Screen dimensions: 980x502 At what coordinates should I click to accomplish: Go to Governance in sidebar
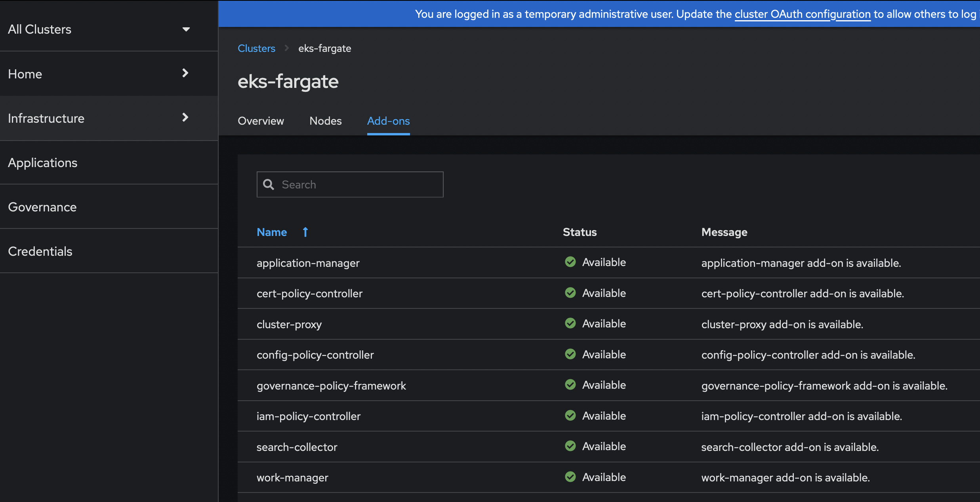coord(42,207)
